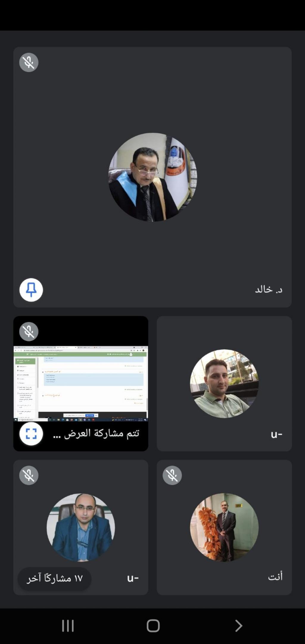Select the green-shirt participant's avatar
The width and height of the screenshot is (305, 644).
click(224, 383)
